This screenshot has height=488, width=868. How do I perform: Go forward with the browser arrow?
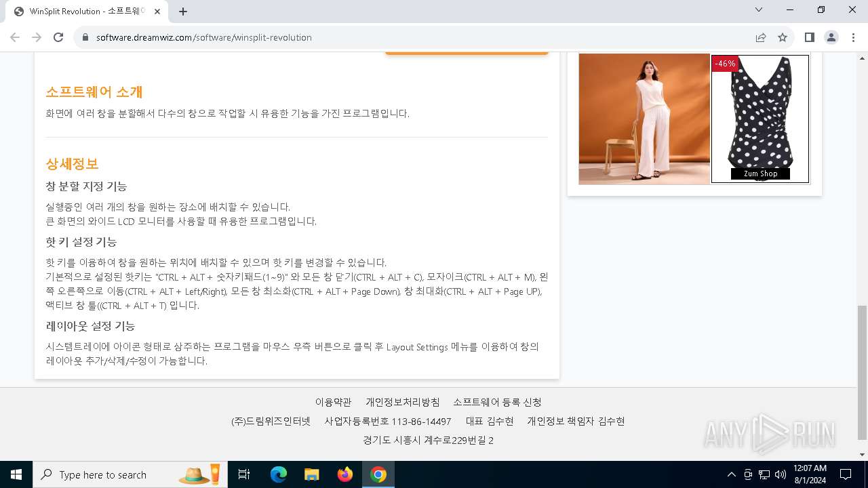[x=37, y=37]
